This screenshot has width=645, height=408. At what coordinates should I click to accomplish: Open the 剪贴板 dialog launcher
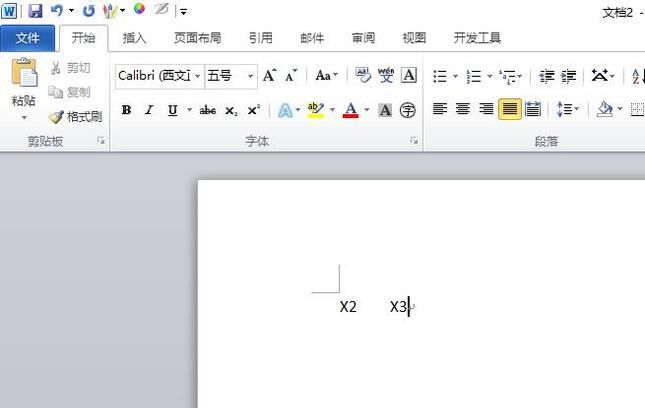tap(101, 141)
